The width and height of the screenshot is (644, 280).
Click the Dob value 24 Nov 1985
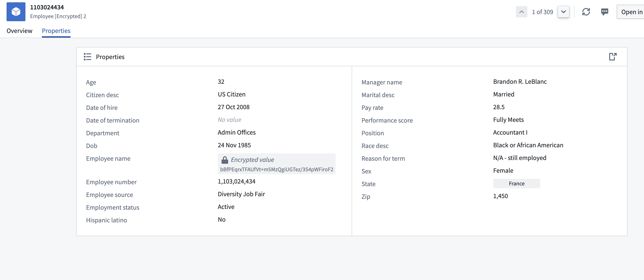coord(234,145)
